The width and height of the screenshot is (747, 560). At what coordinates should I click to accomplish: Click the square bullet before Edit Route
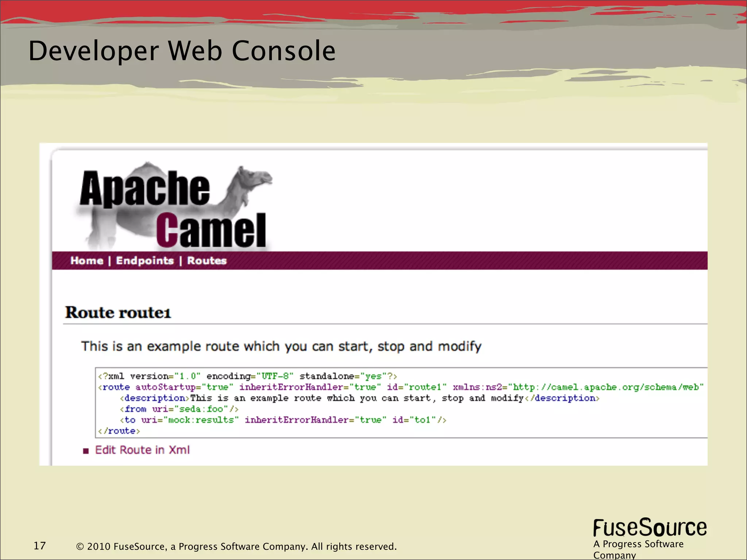(x=86, y=451)
